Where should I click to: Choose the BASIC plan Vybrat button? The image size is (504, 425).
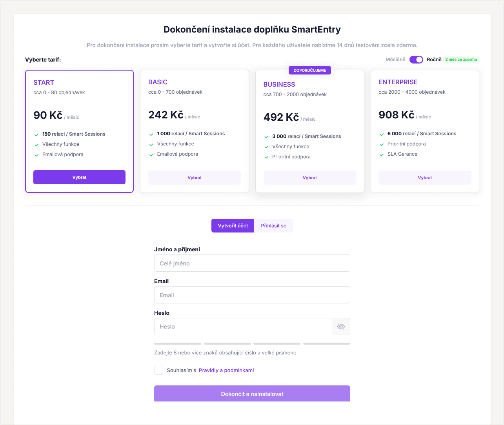pyautogui.click(x=195, y=178)
